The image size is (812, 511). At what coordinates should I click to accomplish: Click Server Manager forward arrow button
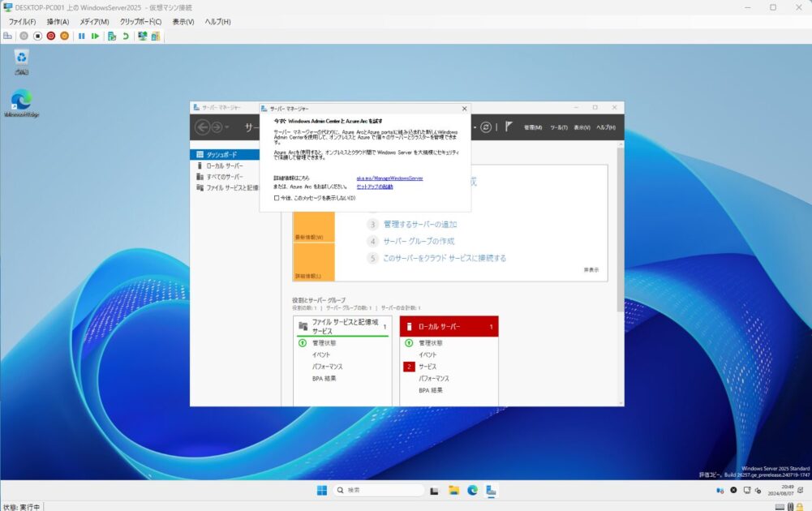217,127
